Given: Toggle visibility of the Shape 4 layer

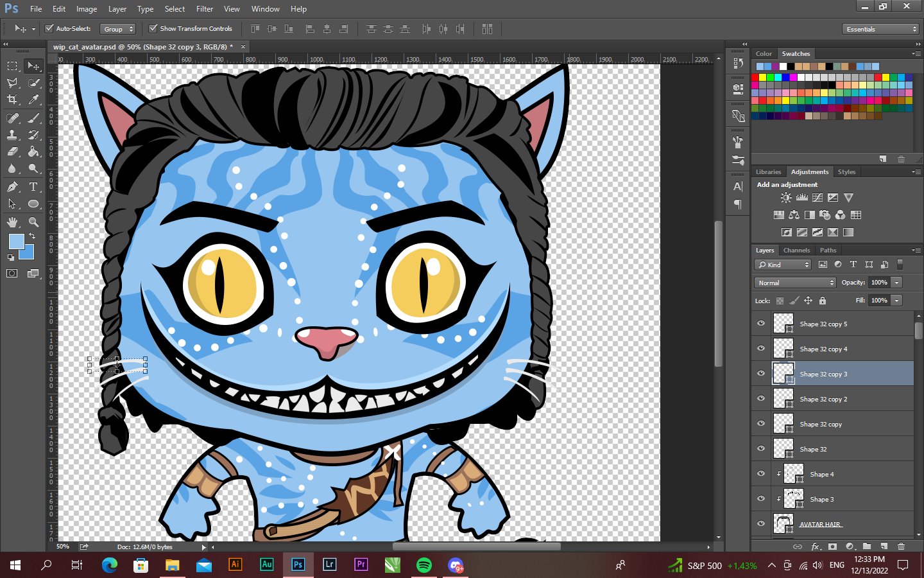Looking at the screenshot, I should 761,474.
